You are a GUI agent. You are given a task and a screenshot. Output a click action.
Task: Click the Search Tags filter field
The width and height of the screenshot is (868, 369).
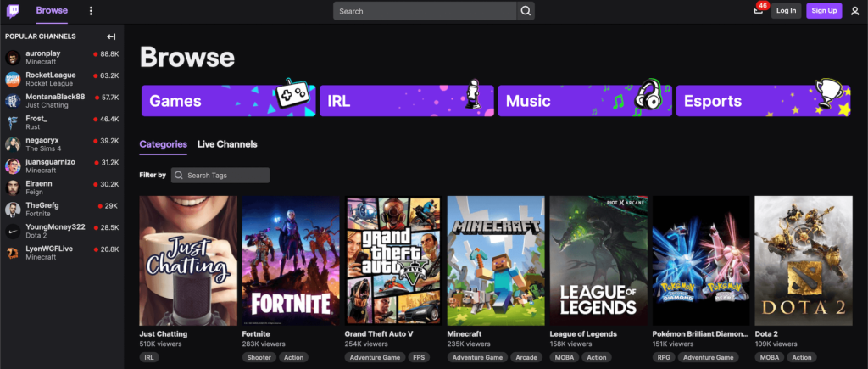[x=220, y=175]
